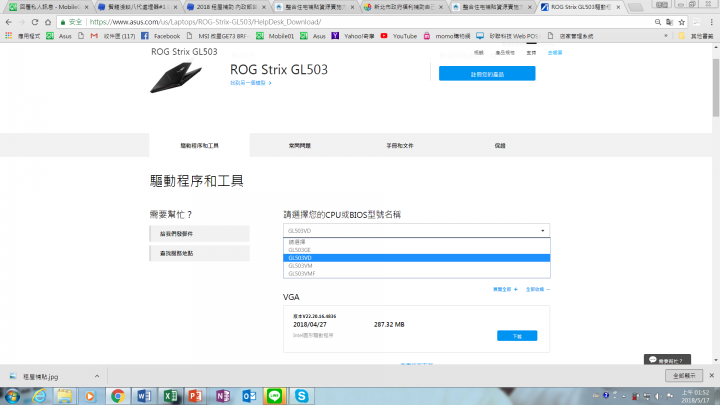Switch to the 2018 rent subsidy browser tab
The height and width of the screenshot is (405, 720).
tap(227, 7)
